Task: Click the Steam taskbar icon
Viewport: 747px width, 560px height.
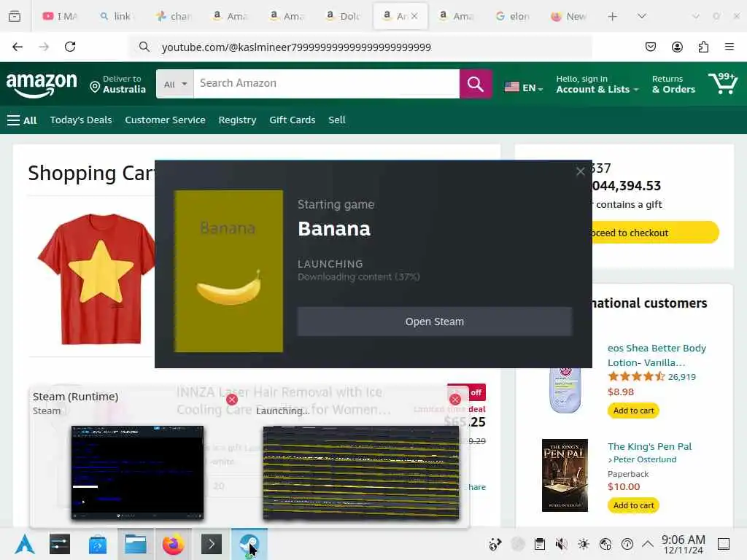Action: 249,544
